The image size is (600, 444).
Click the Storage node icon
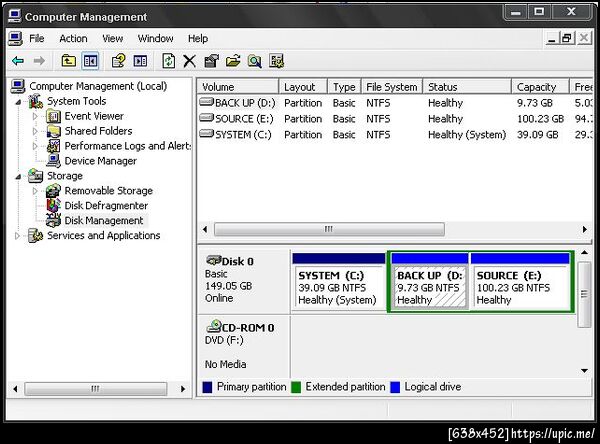(x=35, y=176)
